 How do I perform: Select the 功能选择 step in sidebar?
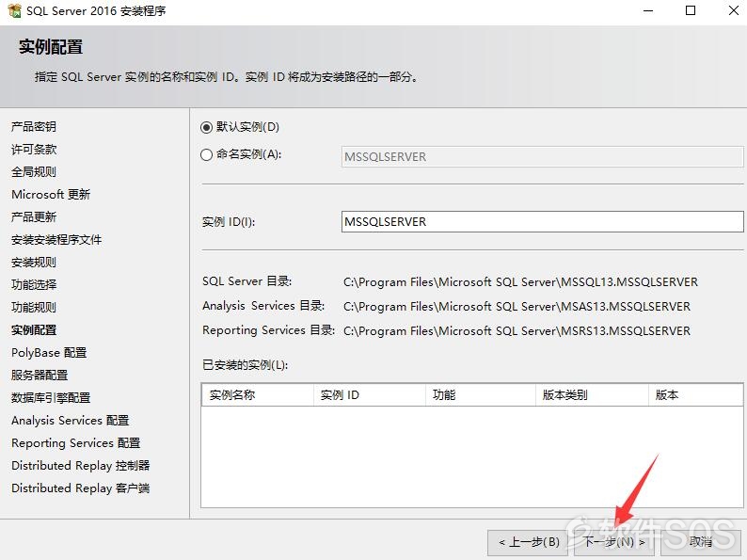[x=33, y=284]
